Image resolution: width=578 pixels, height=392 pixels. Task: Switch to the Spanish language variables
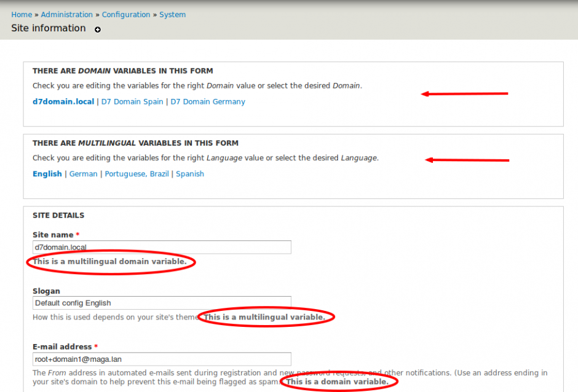tap(190, 173)
